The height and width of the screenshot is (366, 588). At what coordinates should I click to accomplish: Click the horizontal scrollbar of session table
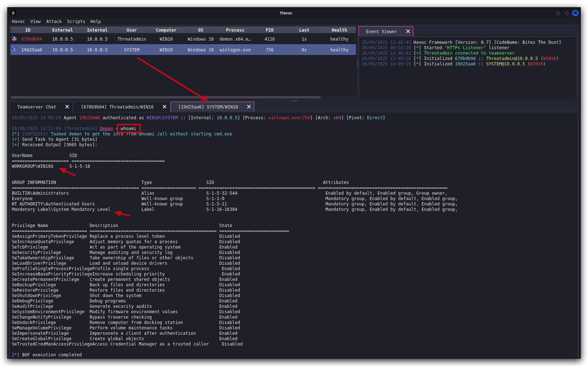[x=166, y=97]
